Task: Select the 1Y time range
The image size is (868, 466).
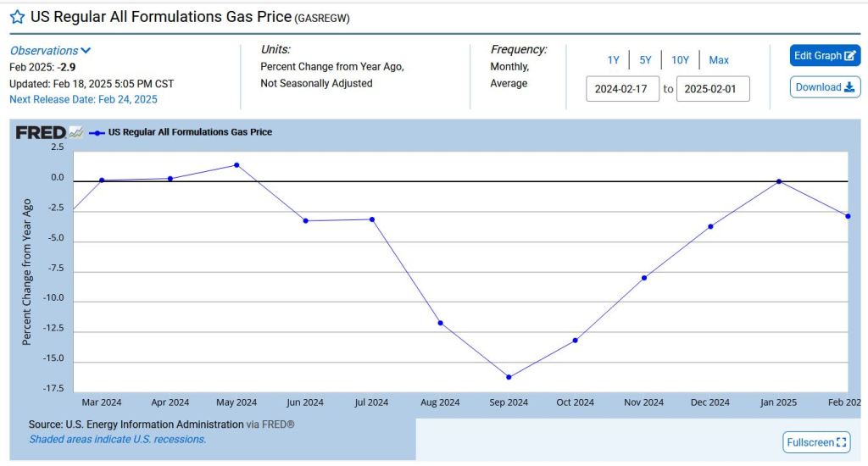Action: click(613, 60)
